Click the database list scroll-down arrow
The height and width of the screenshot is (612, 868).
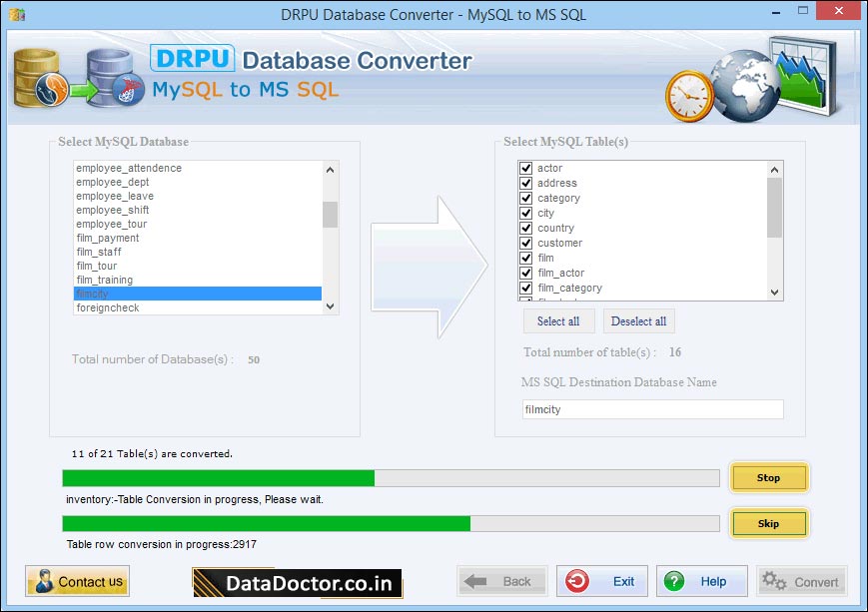coord(330,306)
